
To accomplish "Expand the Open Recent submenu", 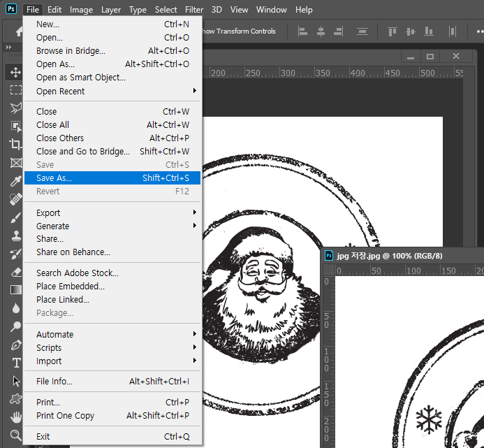I will pos(112,91).
